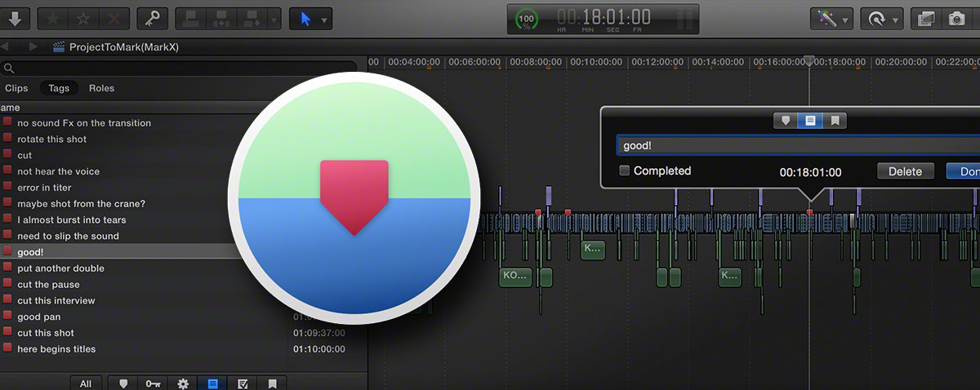Click the Done button in marker popup
The width and height of the screenshot is (980, 390).
(964, 171)
